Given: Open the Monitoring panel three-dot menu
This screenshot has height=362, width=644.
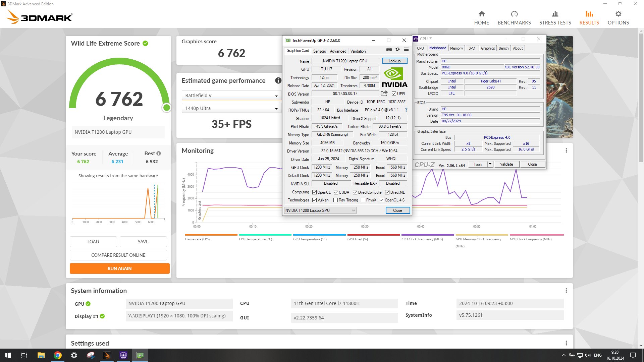Looking at the screenshot, I should tap(566, 150).
